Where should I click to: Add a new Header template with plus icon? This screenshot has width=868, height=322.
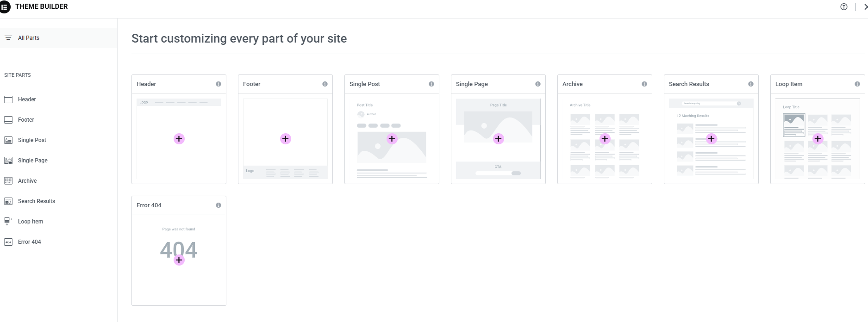(x=179, y=139)
